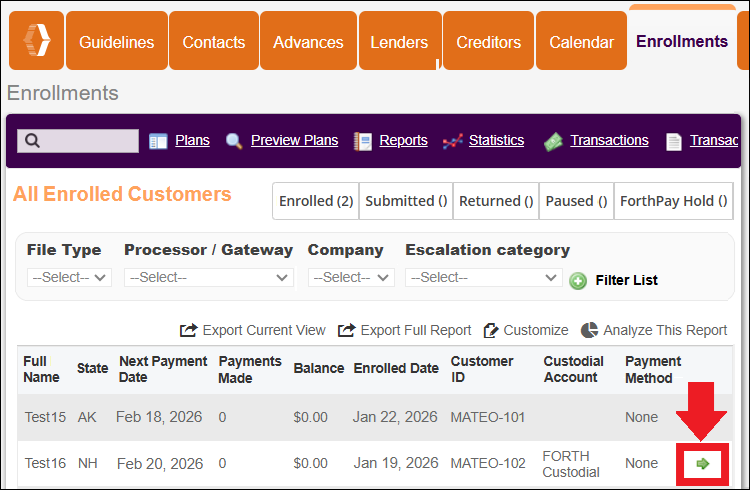
Task: Click Analyze This Report text
Action: (x=665, y=330)
